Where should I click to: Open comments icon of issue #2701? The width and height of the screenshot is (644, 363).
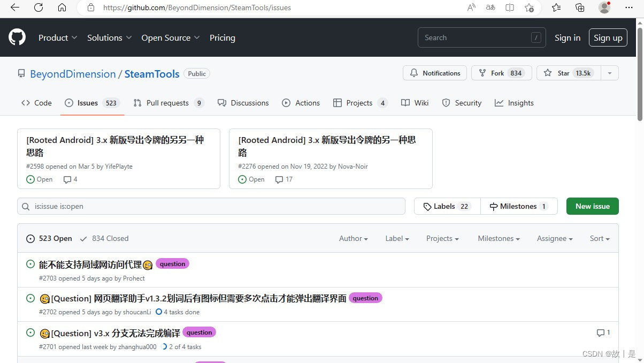(x=601, y=333)
